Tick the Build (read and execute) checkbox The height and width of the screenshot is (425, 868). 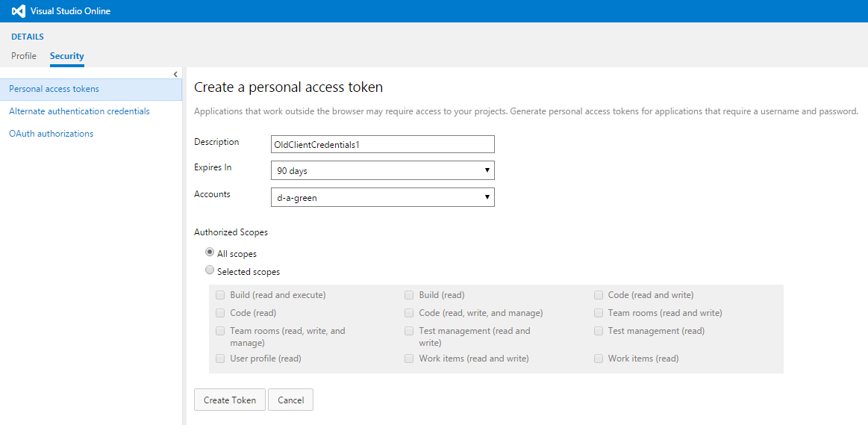[220, 295]
